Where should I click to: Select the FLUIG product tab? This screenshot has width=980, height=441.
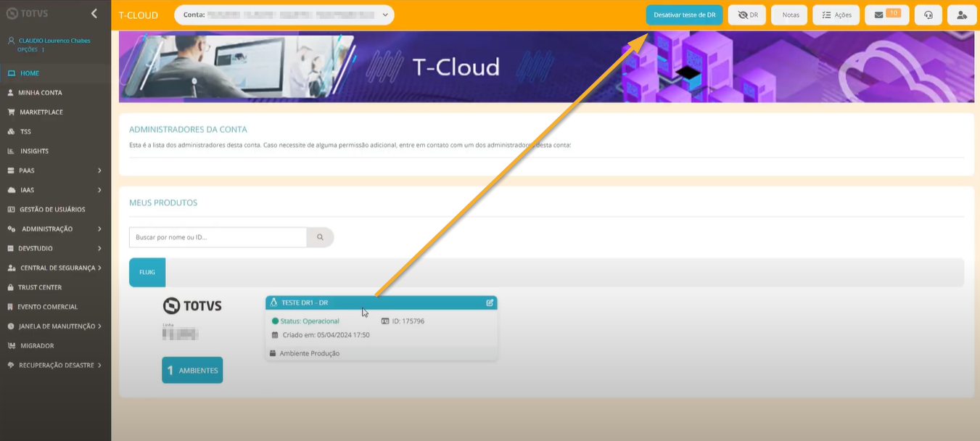147,272
